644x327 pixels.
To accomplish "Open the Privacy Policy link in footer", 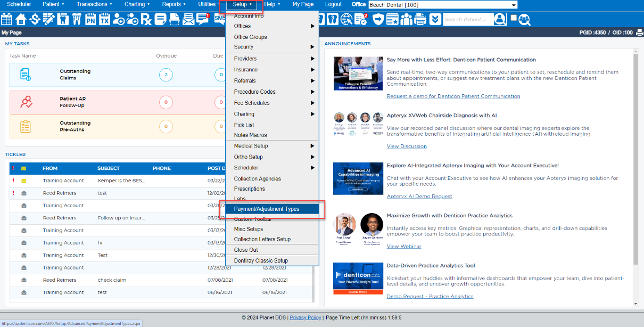I will pos(306,317).
